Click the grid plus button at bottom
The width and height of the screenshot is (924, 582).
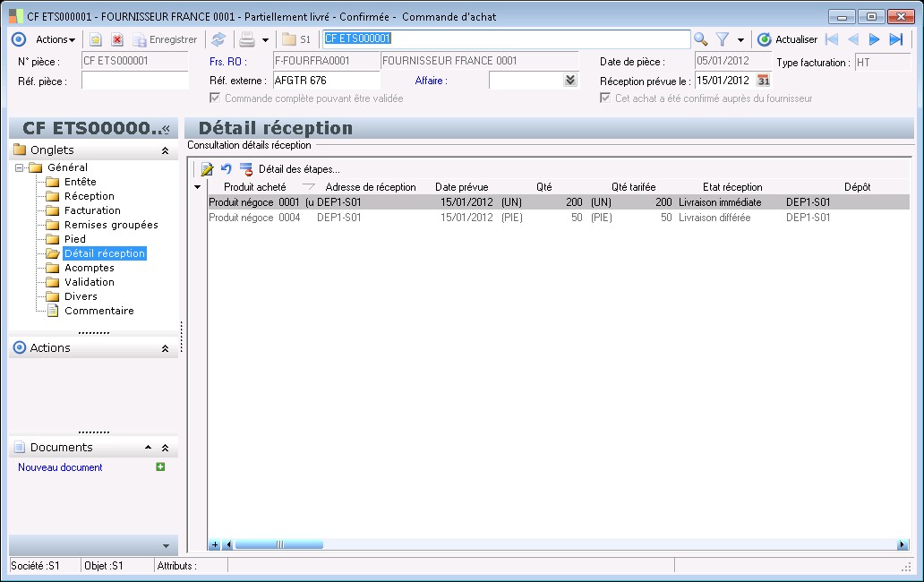(215, 545)
